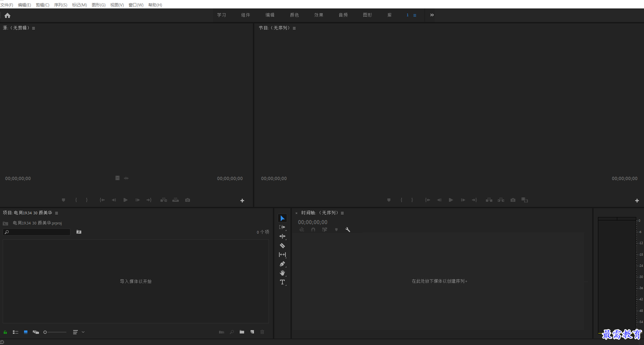
Task: Click find-bin icon beside search field
Action: click(79, 232)
